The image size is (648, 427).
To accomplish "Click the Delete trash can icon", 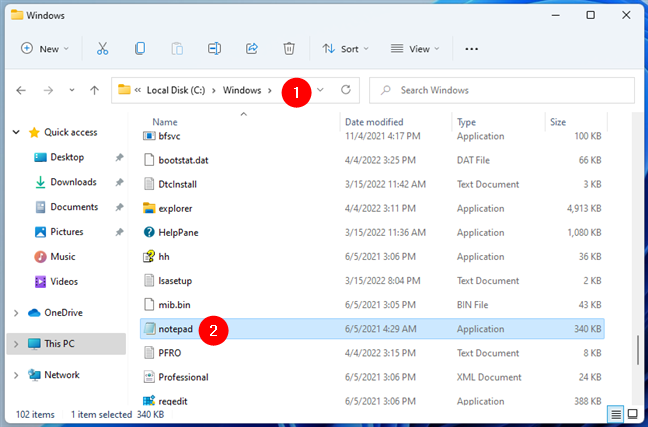I will tap(289, 49).
